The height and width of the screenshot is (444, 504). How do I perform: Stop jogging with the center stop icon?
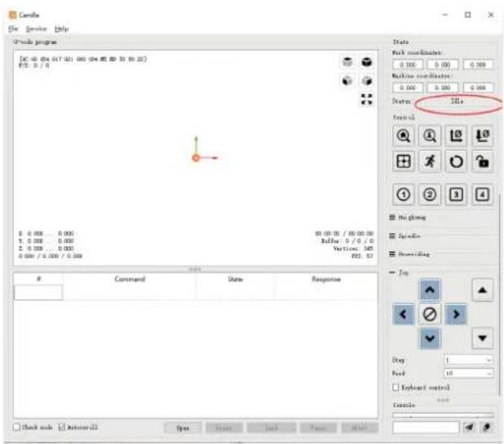click(430, 314)
